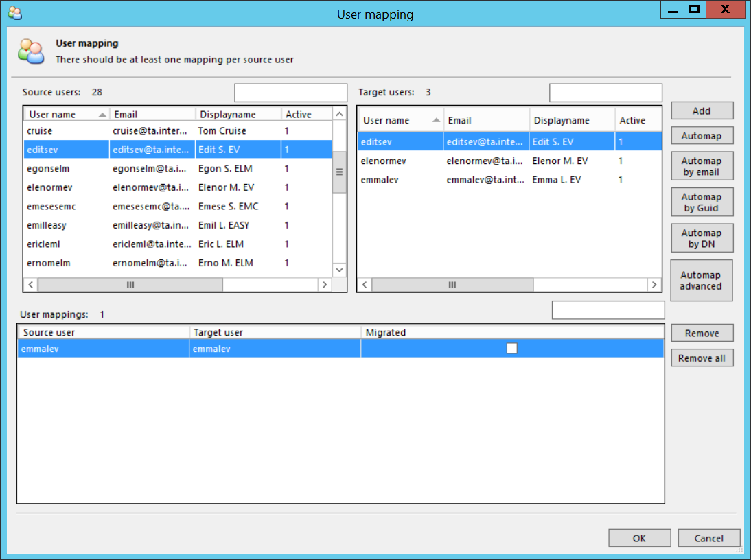Click Remove all mappings button
Viewport: 751px width, 560px height.
point(702,358)
